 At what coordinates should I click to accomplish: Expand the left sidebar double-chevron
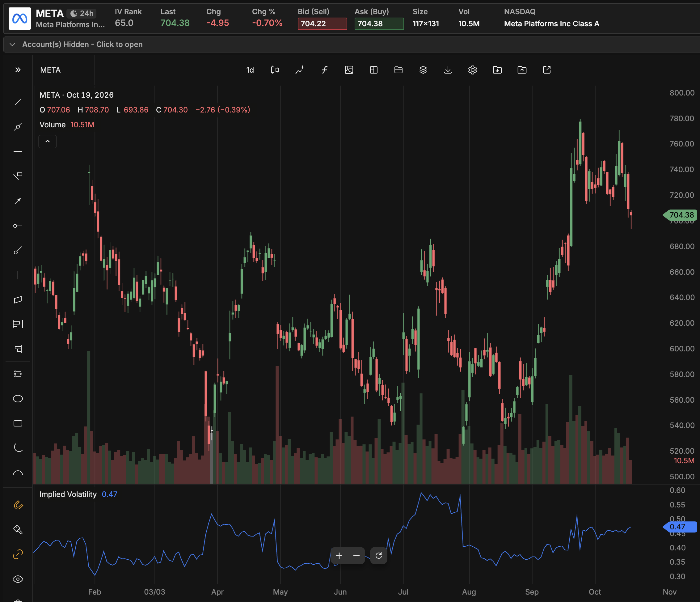(18, 70)
